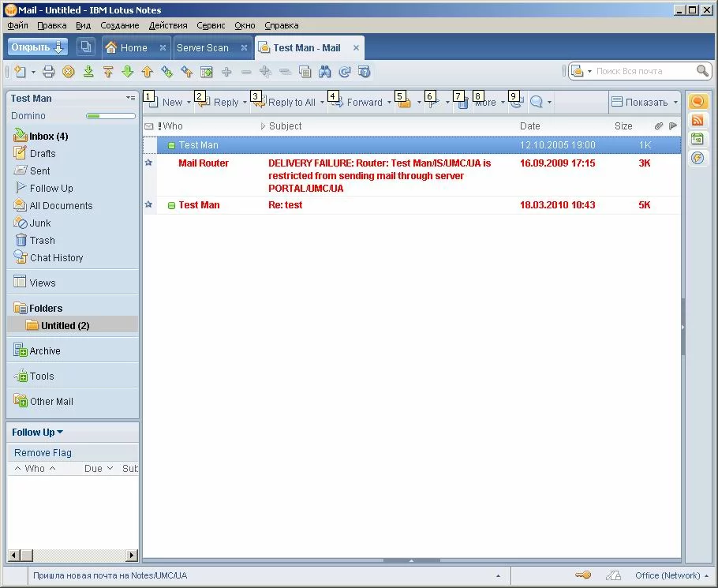Click the orange stop icon in toolbar
Image resolution: width=718 pixels, height=588 pixels.
tap(69, 72)
